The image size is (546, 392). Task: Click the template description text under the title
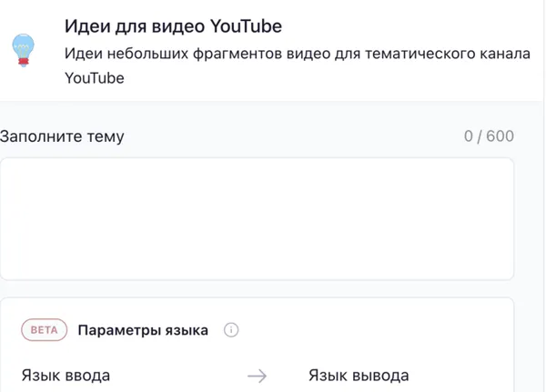coord(297,55)
